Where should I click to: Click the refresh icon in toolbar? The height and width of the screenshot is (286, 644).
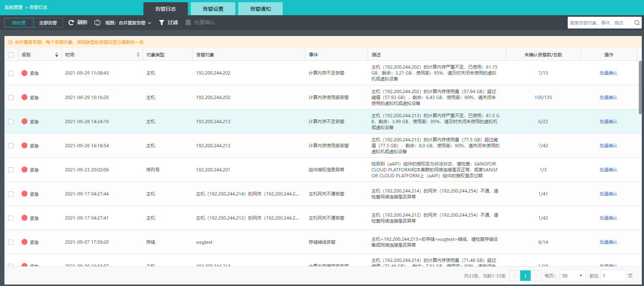(71, 23)
